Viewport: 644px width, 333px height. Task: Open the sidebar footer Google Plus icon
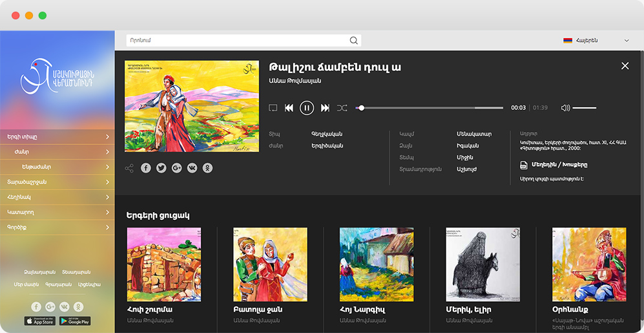pos(50,306)
